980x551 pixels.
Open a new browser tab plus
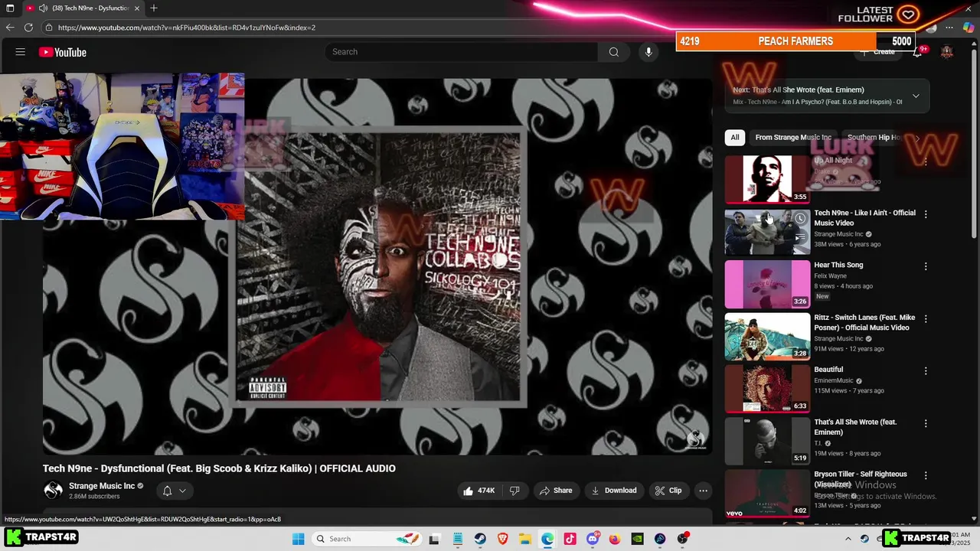154,8
